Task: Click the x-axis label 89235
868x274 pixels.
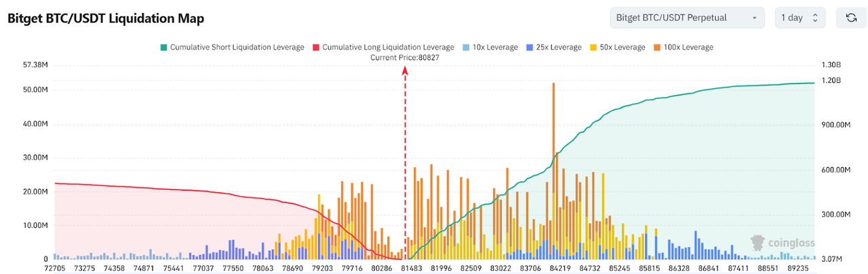Action: tap(798, 269)
